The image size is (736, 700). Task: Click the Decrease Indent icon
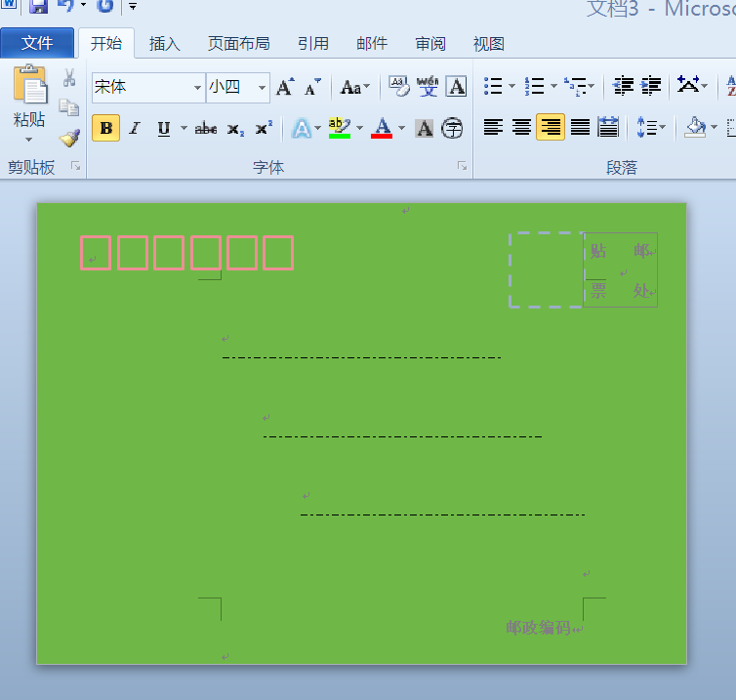623,86
